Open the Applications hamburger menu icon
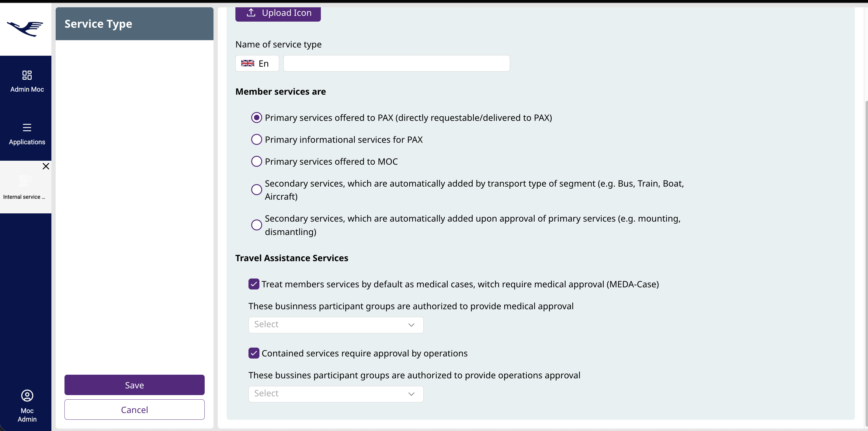 [x=27, y=128]
